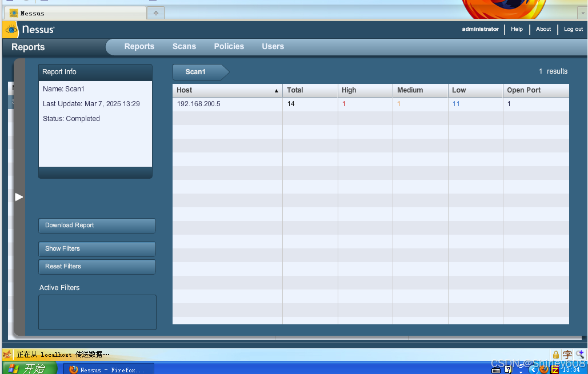This screenshot has width=588, height=374.
Task: Open the Help link
Action: tap(517, 29)
